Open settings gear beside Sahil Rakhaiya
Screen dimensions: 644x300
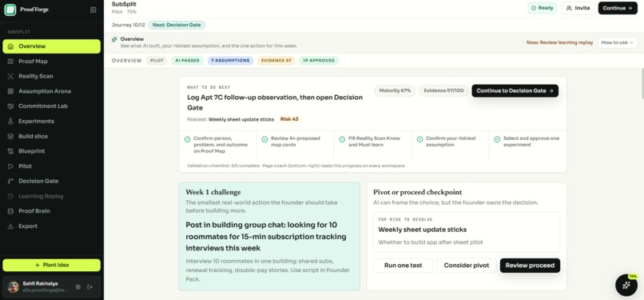[x=78, y=287]
